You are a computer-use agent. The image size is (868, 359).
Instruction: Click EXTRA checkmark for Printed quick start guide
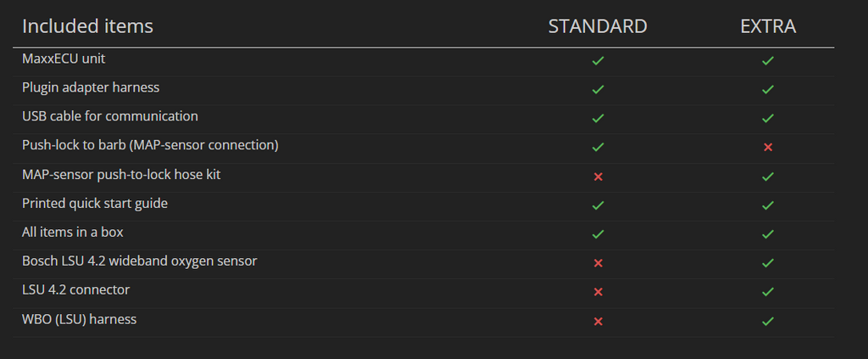point(768,205)
